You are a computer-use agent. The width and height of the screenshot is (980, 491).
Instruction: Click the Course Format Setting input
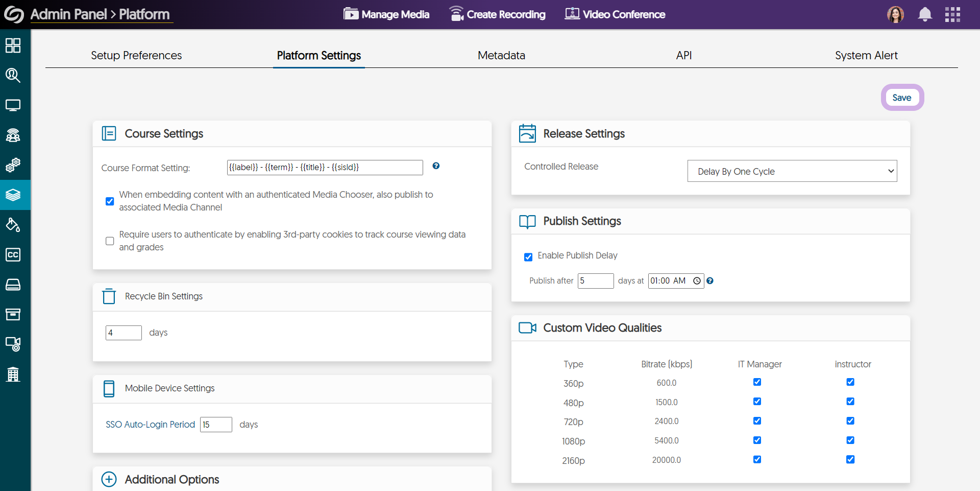[x=325, y=168]
